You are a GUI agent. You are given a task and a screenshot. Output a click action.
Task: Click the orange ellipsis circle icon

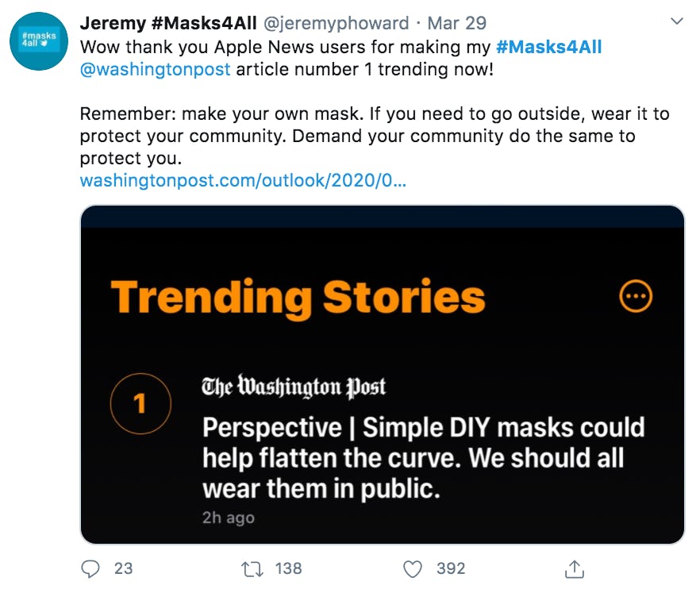click(635, 297)
